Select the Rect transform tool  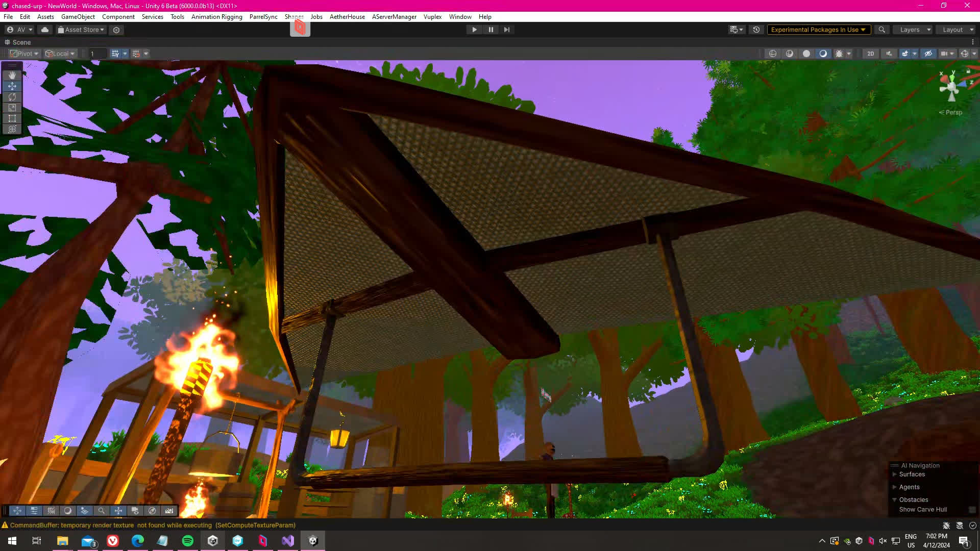pos(12,118)
